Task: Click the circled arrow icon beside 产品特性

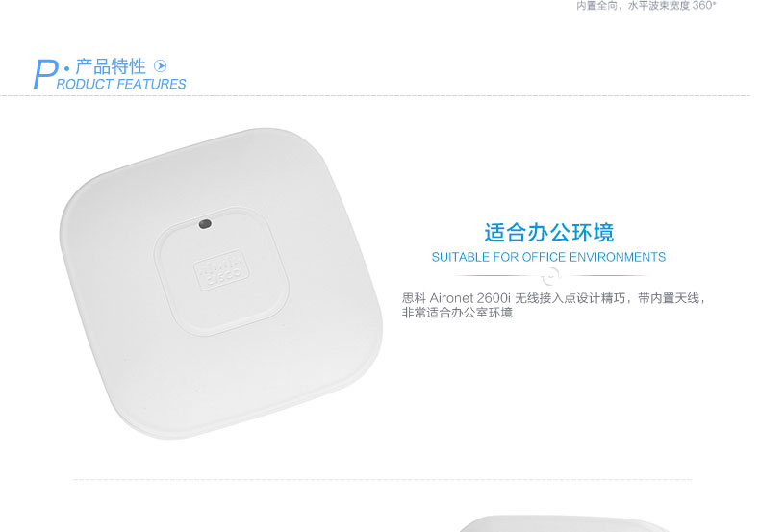Action: pyautogui.click(x=160, y=65)
